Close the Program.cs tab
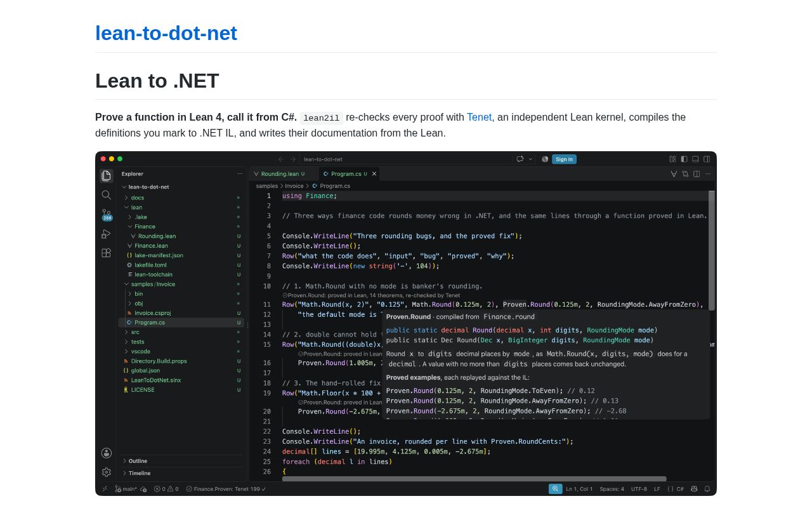Viewport: 812px width, 508px height. pyautogui.click(x=374, y=174)
